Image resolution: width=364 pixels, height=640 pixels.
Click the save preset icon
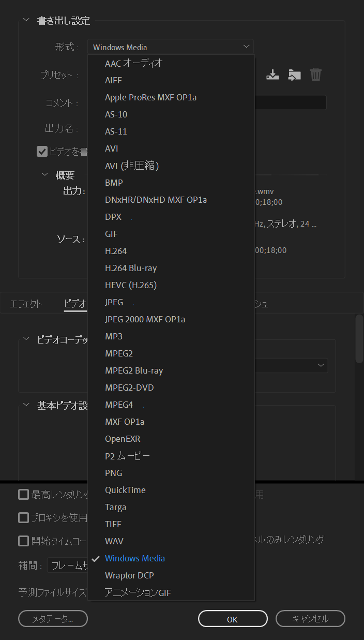(x=272, y=75)
